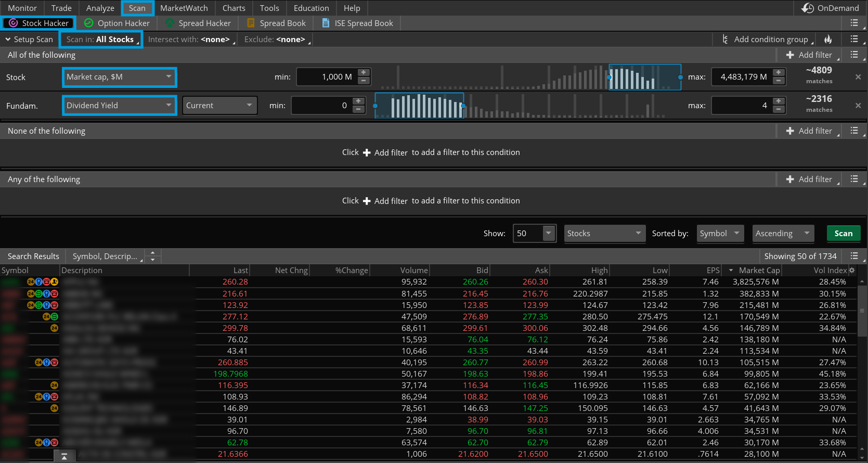Image resolution: width=868 pixels, height=463 pixels.
Task: Remove the Dividend Yield filter
Action: coord(858,106)
